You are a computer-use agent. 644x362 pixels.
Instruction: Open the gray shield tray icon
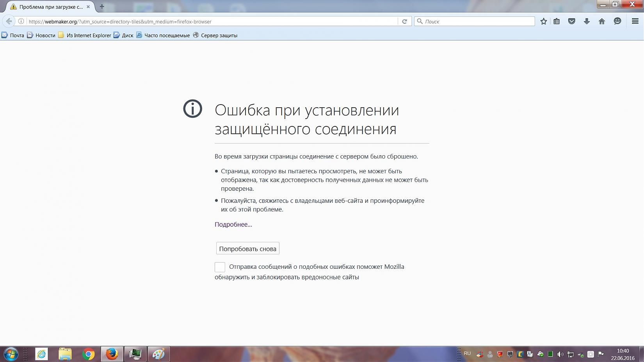click(510, 354)
